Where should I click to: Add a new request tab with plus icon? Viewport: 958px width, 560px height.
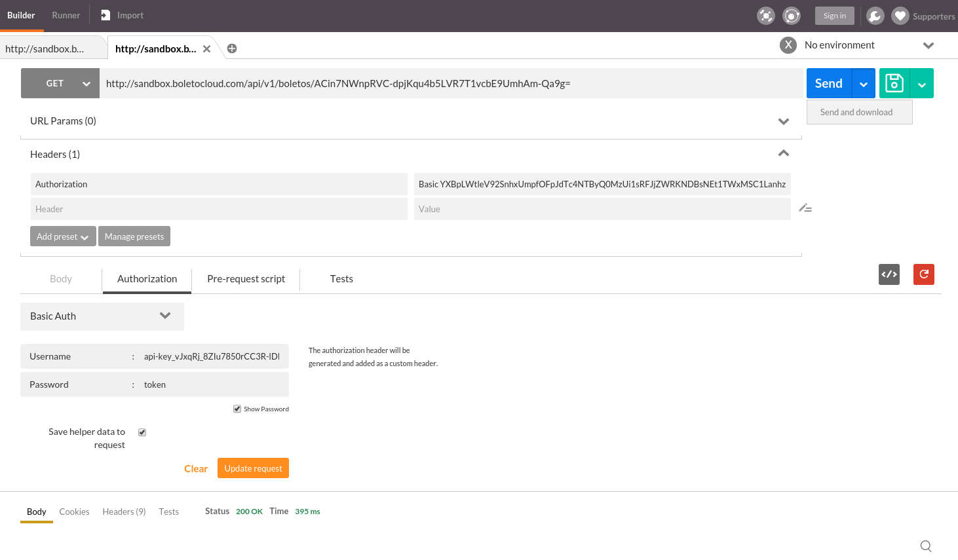(232, 48)
